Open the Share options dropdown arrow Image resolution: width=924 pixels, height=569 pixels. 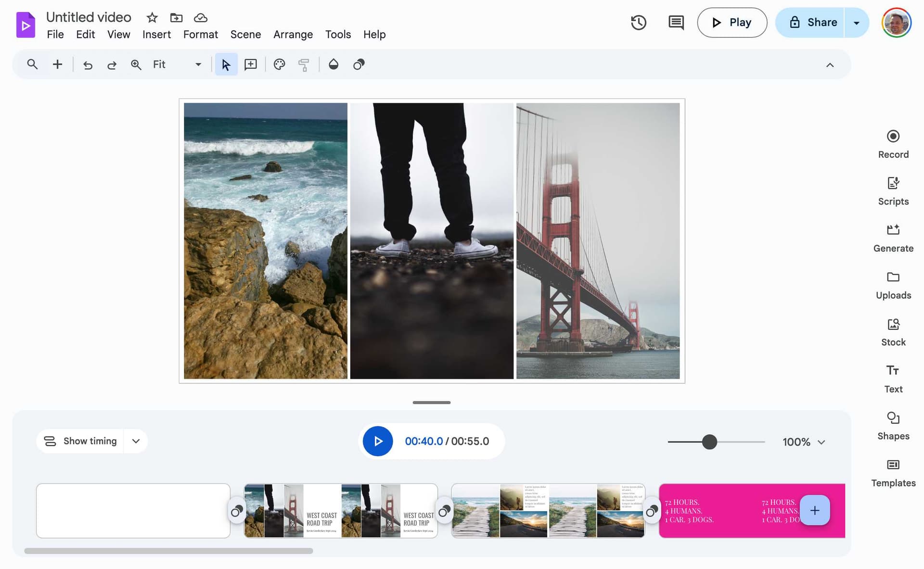click(856, 23)
